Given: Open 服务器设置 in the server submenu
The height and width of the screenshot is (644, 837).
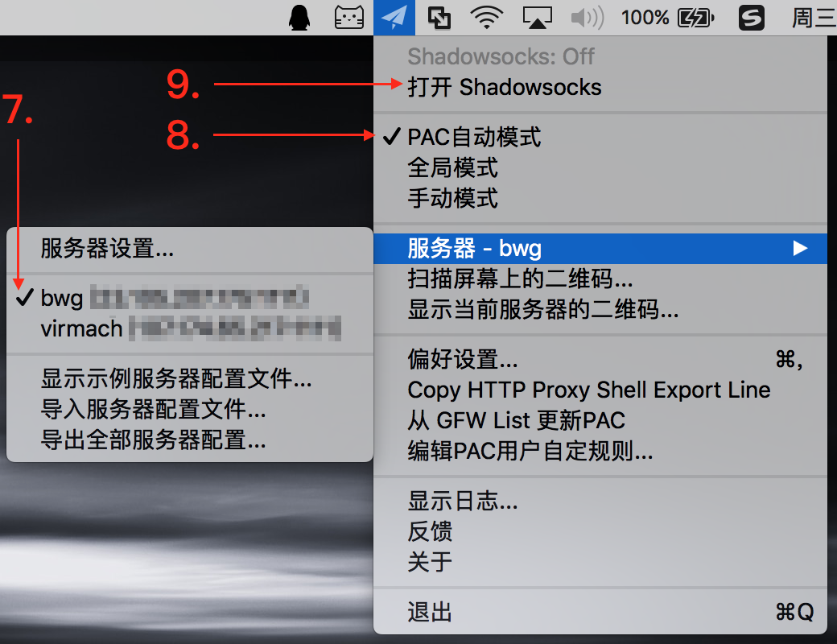Looking at the screenshot, I should tap(189, 248).
